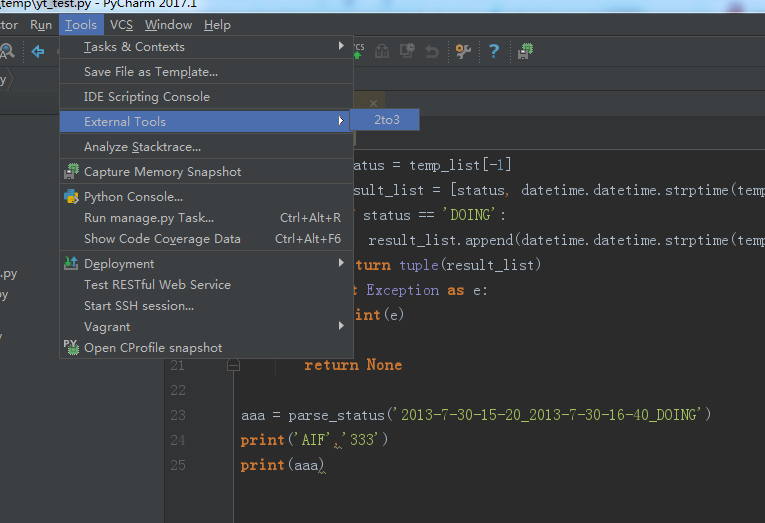Expand Tasks & Contexts submenu arrow

pos(341,46)
